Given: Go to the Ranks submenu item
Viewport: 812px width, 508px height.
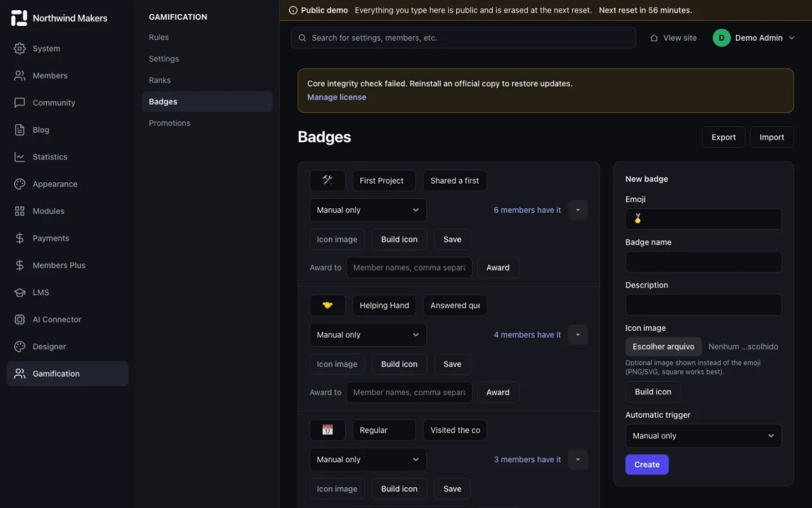Looking at the screenshot, I should coord(207,80).
